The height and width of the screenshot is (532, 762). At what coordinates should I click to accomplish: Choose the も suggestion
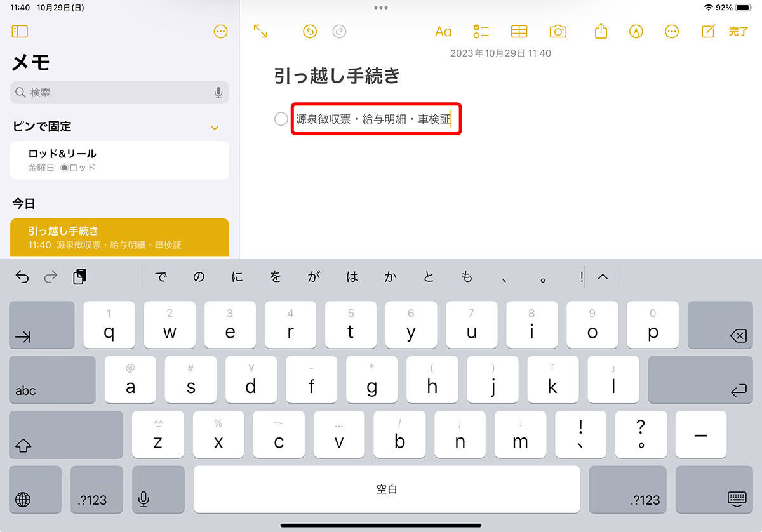click(467, 277)
